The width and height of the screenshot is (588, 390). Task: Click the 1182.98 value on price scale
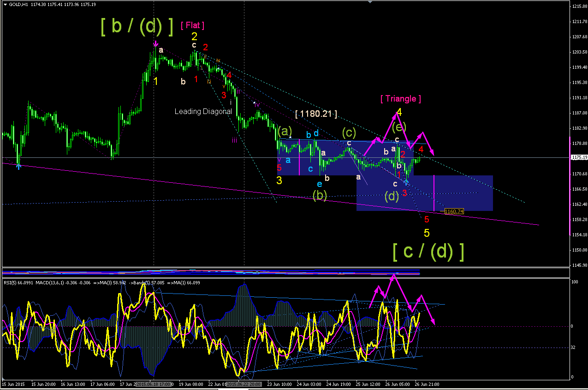(x=579, y=128)
